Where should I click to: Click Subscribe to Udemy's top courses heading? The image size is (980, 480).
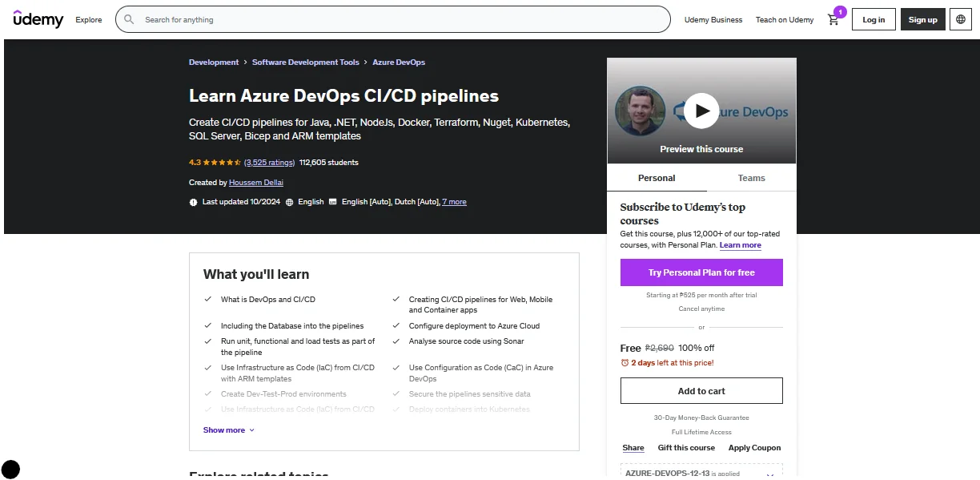click(x=683, y=214)
